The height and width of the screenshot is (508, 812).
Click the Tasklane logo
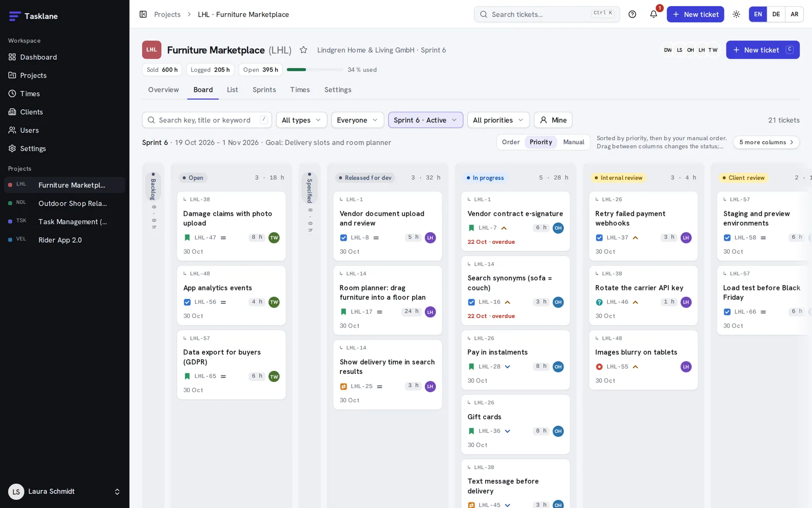33,16
